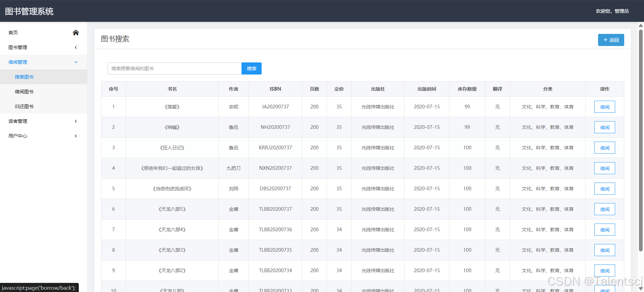
Task: Click ISBN NXN20200737 cell
Action: click(x=275, y=168)
